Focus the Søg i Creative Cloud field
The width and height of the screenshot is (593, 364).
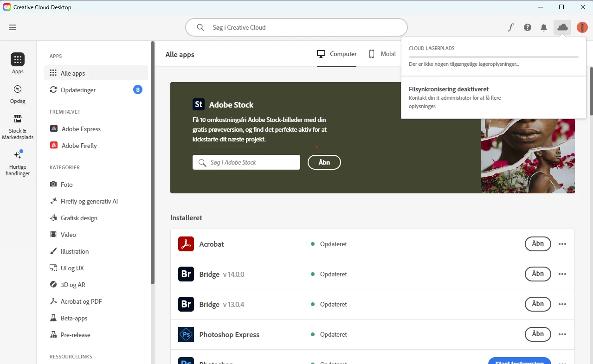coord(296,27)
